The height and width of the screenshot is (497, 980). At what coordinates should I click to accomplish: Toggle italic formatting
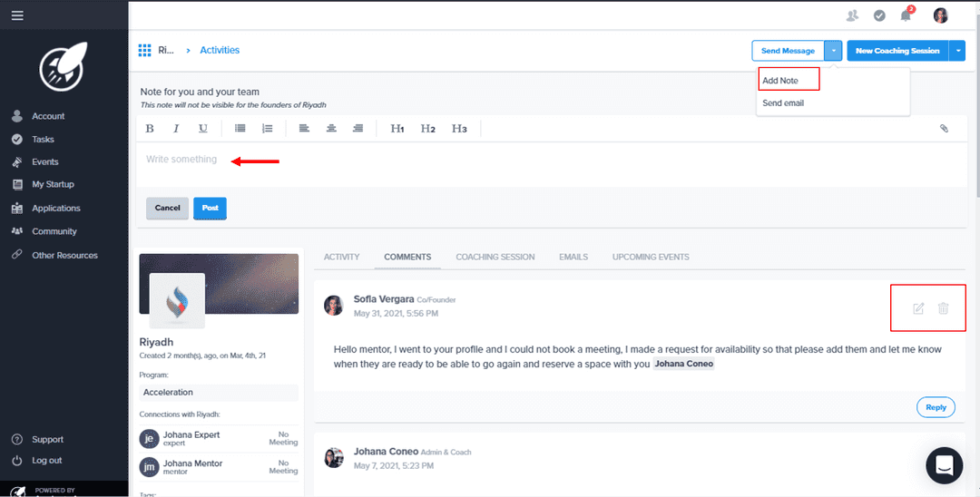pos(176,129)
